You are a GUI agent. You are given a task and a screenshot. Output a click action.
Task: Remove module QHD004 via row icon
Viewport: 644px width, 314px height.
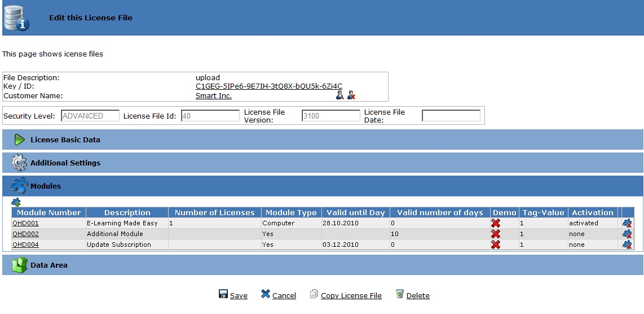click(627, 245)
